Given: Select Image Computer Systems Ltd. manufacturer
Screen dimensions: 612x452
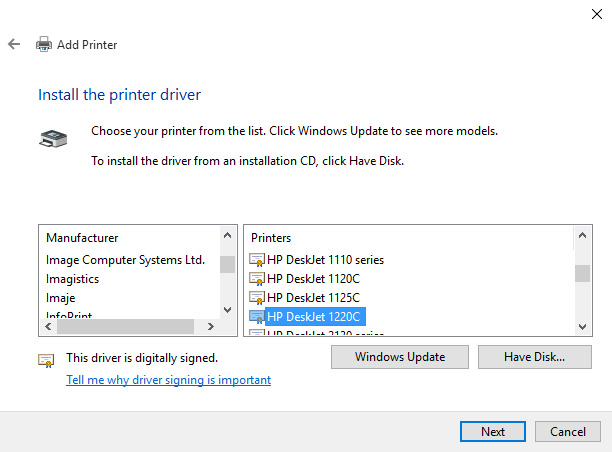Looking at the screenshot, I should (x=125, y=260).
